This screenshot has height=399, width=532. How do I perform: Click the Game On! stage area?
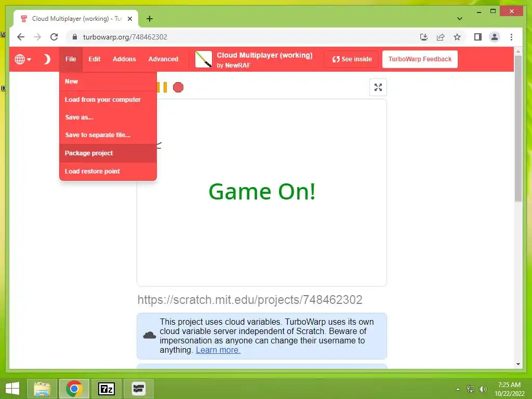(x=262, y=192)
